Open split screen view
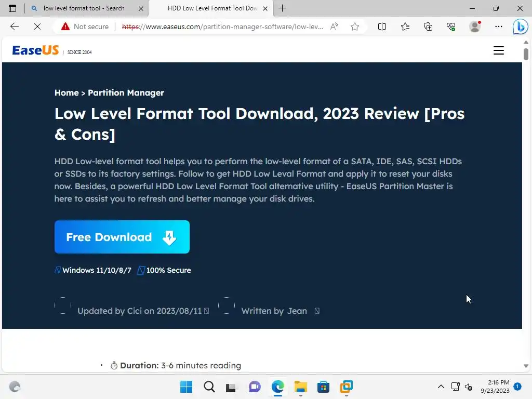 point(382,26)
